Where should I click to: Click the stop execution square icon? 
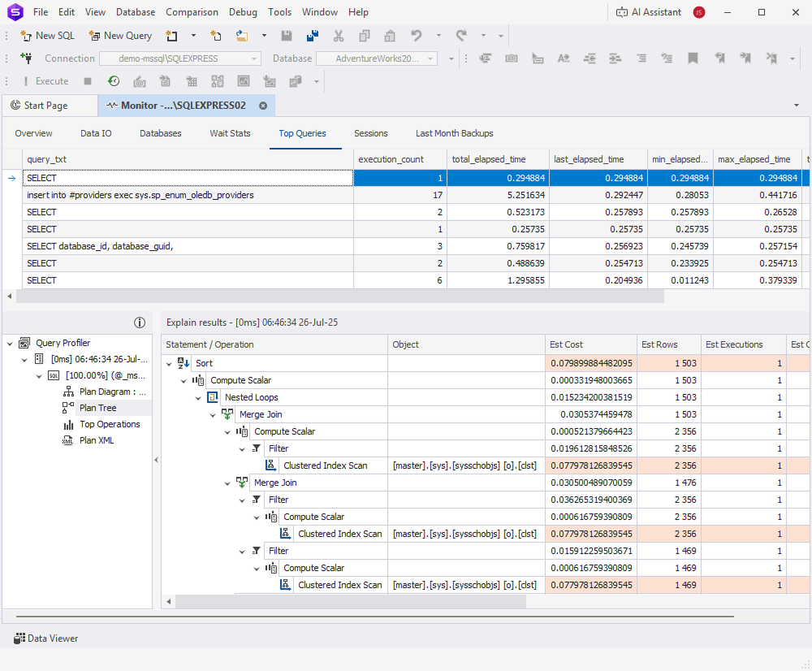[x=87, y=80]
